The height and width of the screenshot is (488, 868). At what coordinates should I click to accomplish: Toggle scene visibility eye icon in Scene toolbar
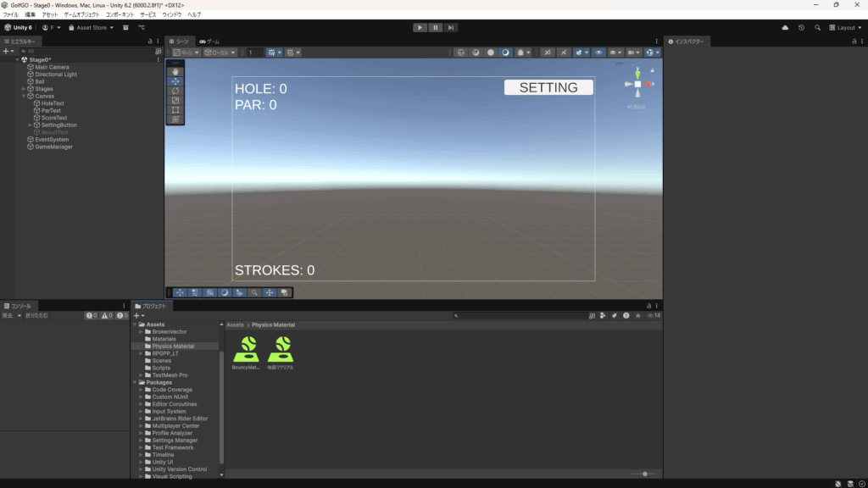(599, 53)
